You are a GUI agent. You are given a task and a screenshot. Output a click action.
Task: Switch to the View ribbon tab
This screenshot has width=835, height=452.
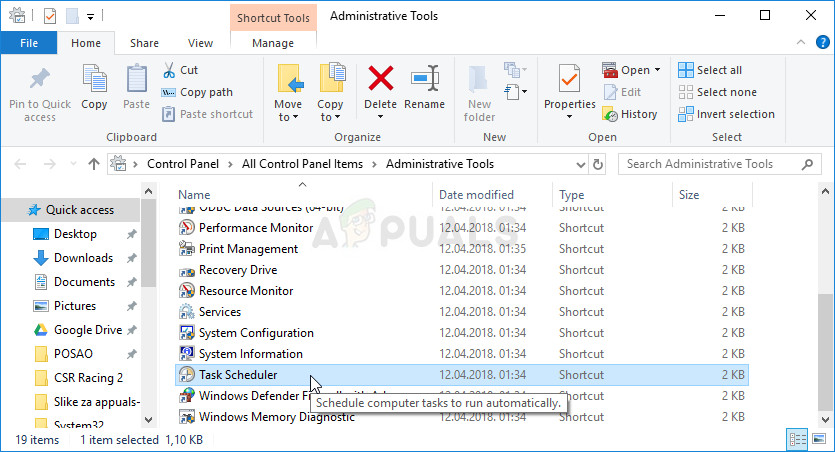pyautogui.click(x=200, y=43)
